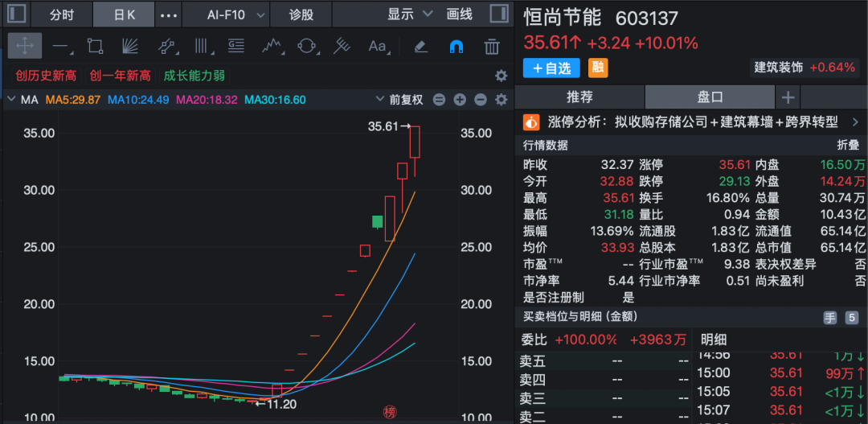868x424 pixels.
Task: Click the 手 unit toggle button
Action: click(x=829, y=318)
